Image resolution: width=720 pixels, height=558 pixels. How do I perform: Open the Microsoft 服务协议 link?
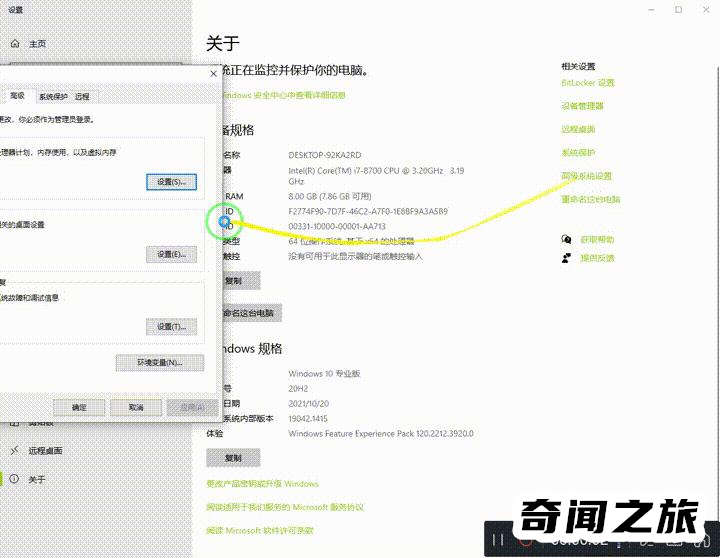[285, 507]
